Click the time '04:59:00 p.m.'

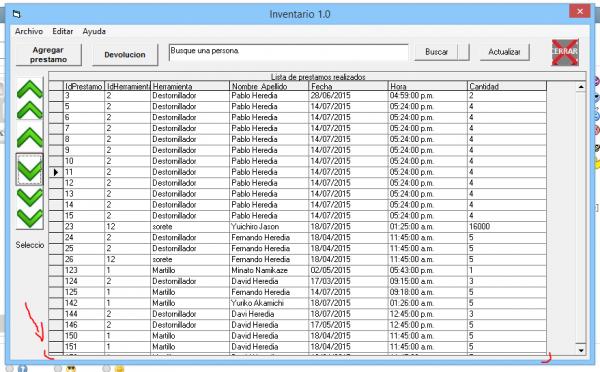[x=411, y=96]
